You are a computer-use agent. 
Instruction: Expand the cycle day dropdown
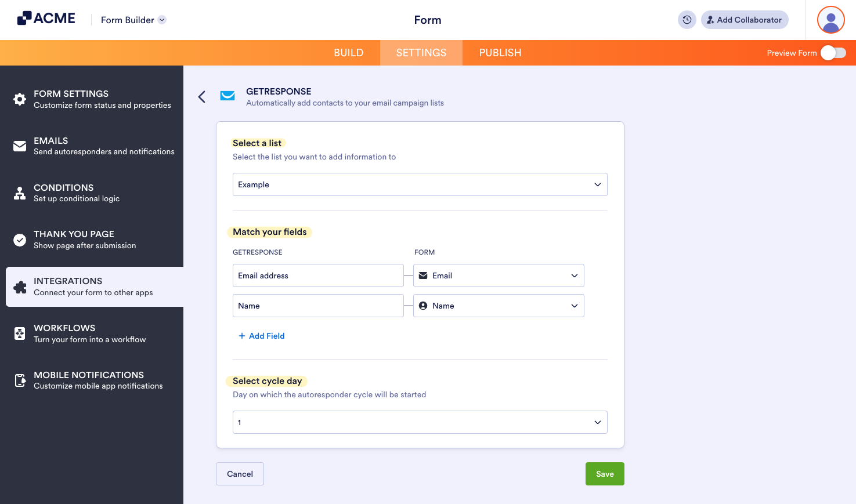420,422
